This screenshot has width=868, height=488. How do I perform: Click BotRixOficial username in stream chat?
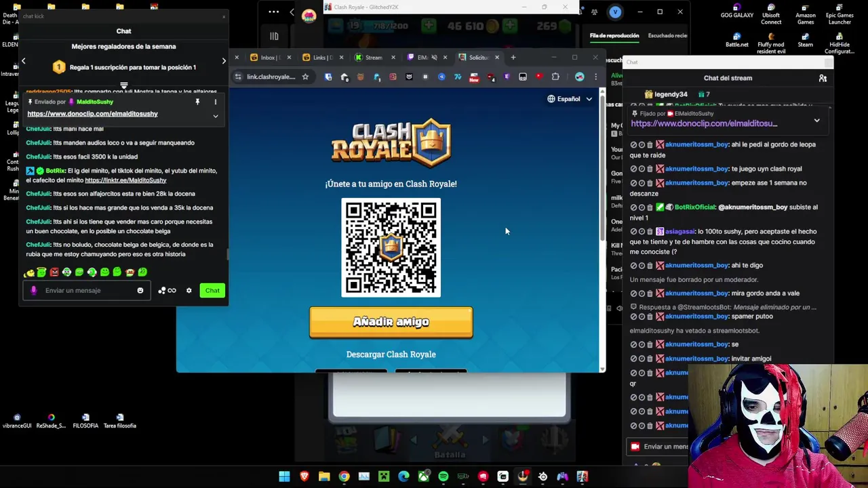click(x=695, y=207)
